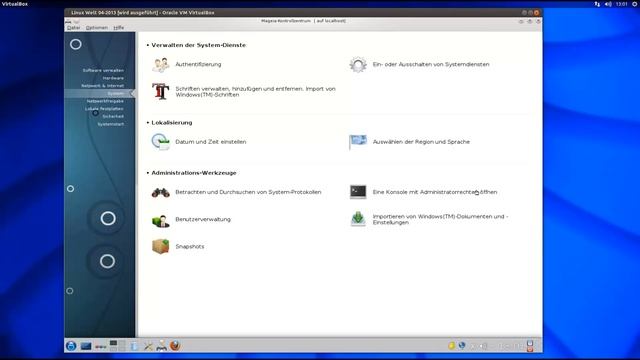This screenshot has height=360, width=640.
Task: Select Sicherheit category in sidebar
Action: point(113,116)
